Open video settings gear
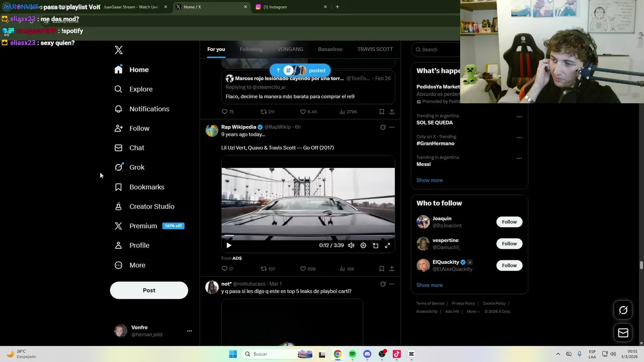Viewport: 644px width, 362px height. click(x=363, y=245)
